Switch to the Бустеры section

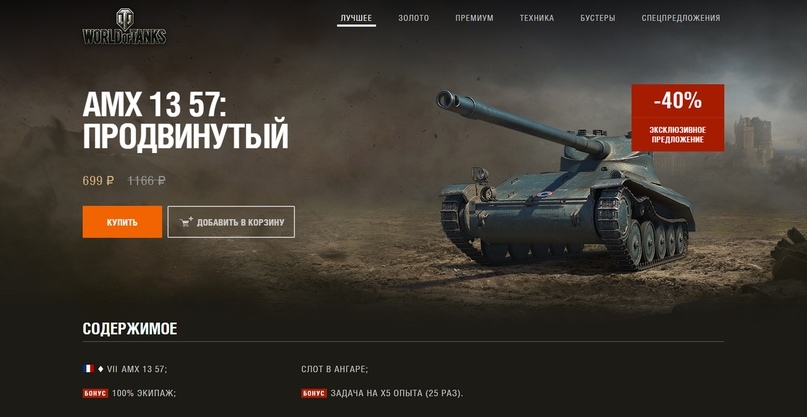click(598, 18)
